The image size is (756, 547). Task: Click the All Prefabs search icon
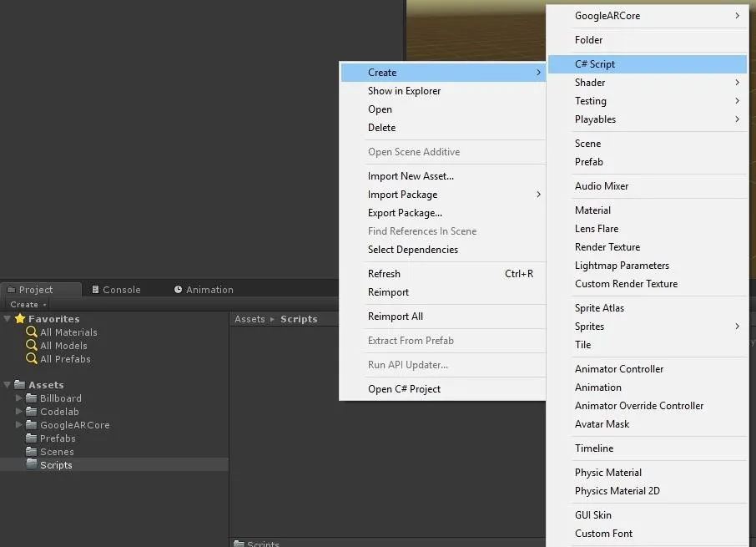coord(32,358)
